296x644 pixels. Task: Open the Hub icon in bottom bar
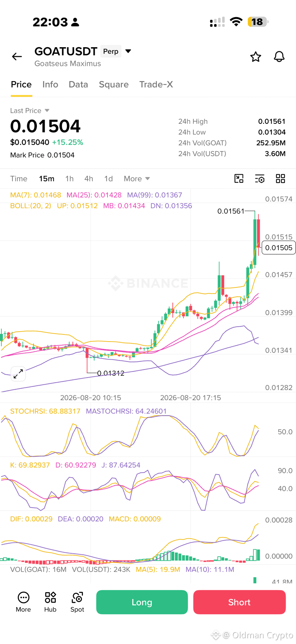pyautogui.click(x=50, y=602)
